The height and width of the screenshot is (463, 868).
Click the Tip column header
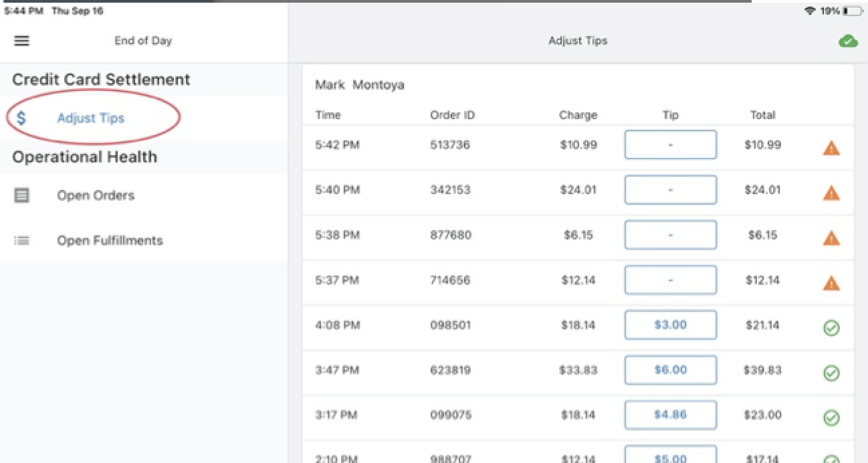coord(670,115)
